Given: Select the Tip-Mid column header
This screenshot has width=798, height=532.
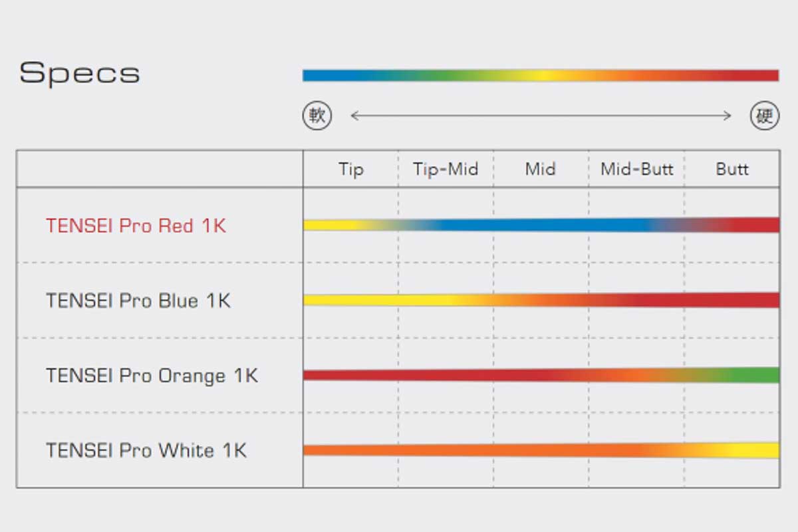Looking at the screenshot, I should [446, 169].
